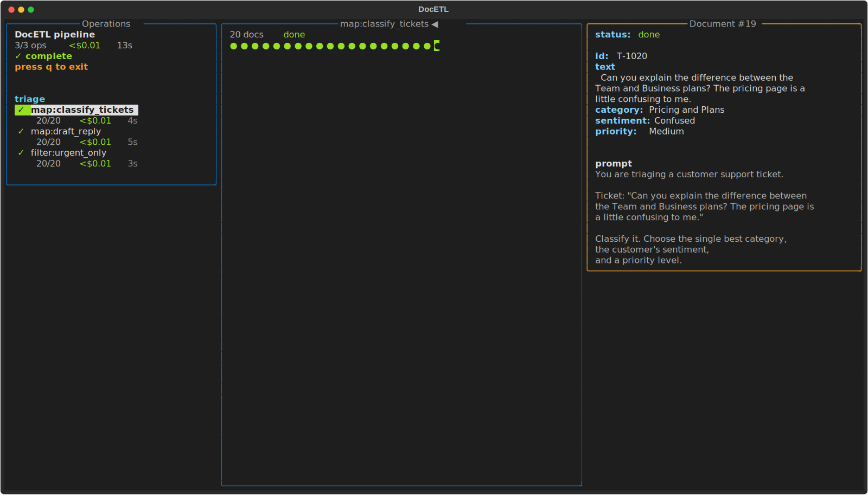Click the '20/20' count under map:draft_reply
868x495 pixels.
[x=49, y=142]
